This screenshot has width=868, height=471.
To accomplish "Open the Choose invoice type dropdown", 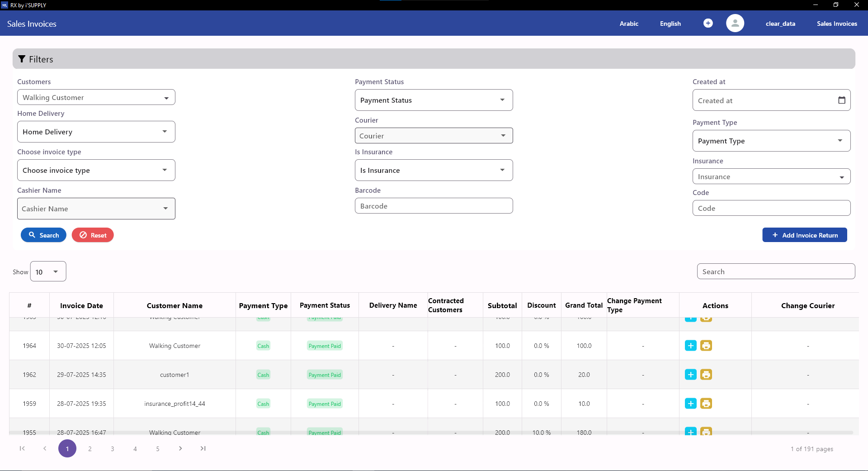I will coord(96,170).
